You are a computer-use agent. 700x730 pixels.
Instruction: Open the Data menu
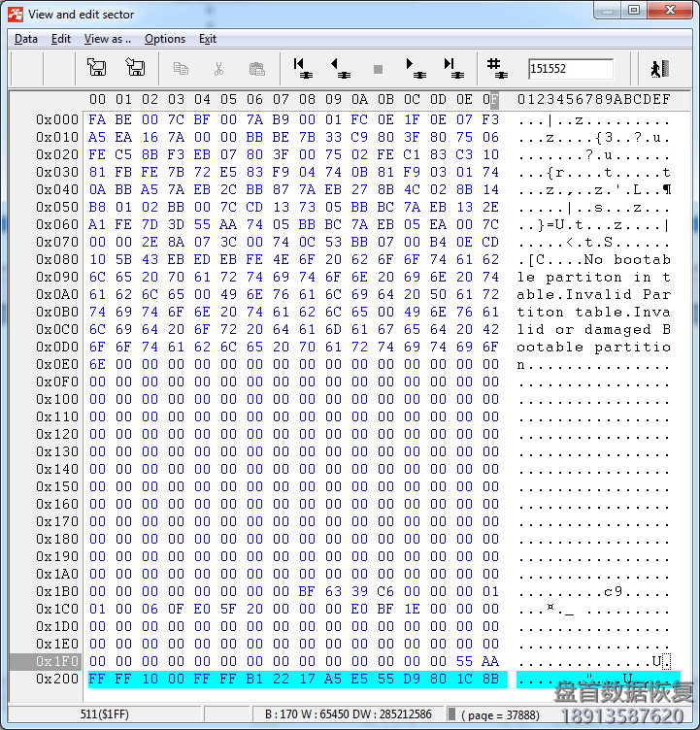pyautogui.click(x=26, y=39)
